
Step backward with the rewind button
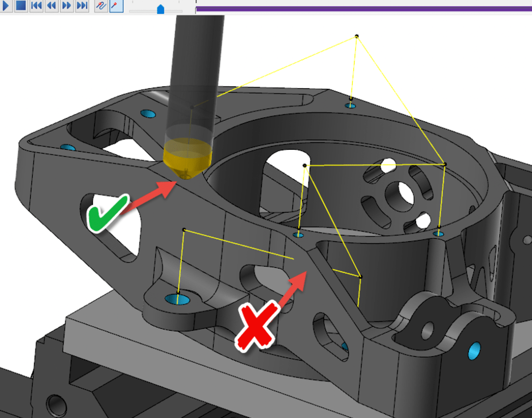[x=51, y=6]
